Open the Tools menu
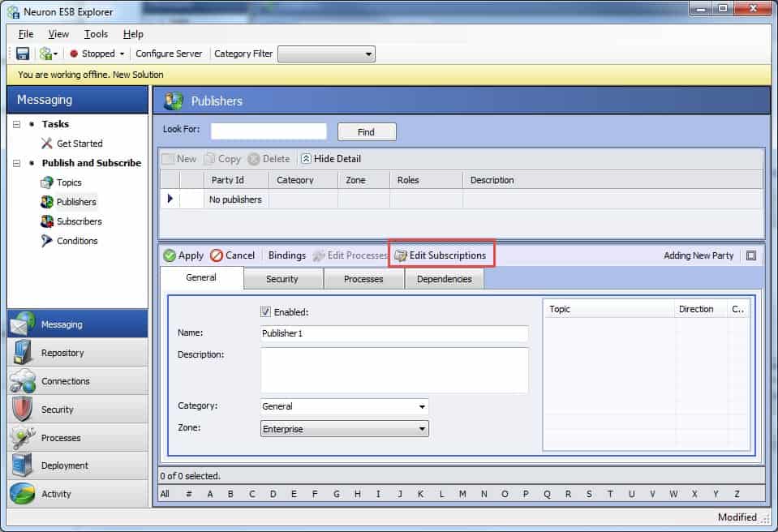The image size is (778, 532). point(96,34)
